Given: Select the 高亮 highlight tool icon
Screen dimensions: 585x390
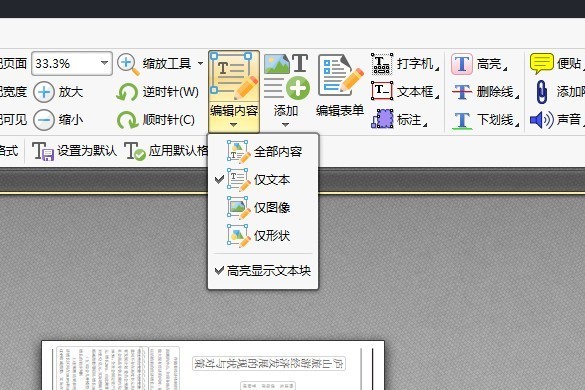Looking at the screenshot, I should point(462,64).
